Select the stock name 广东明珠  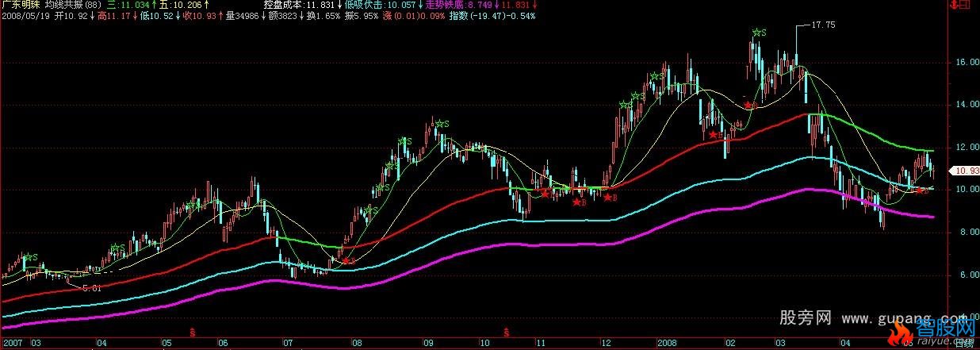pos(19,5)
